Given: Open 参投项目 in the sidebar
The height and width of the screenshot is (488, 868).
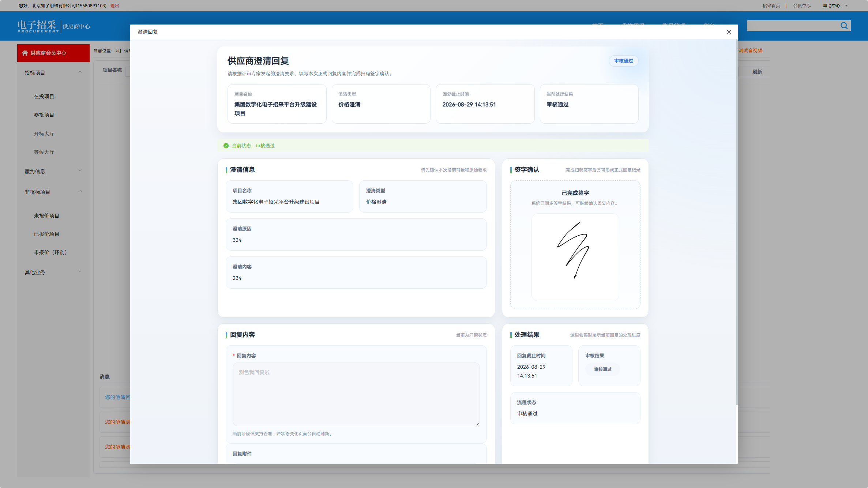Looking at the screenshot, I should point(44,115).
